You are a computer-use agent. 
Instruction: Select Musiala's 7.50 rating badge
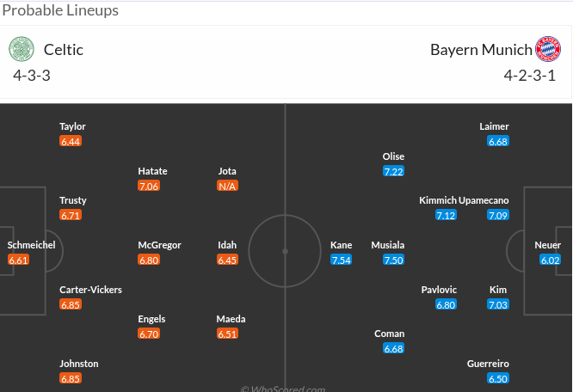tap(393, 260)
